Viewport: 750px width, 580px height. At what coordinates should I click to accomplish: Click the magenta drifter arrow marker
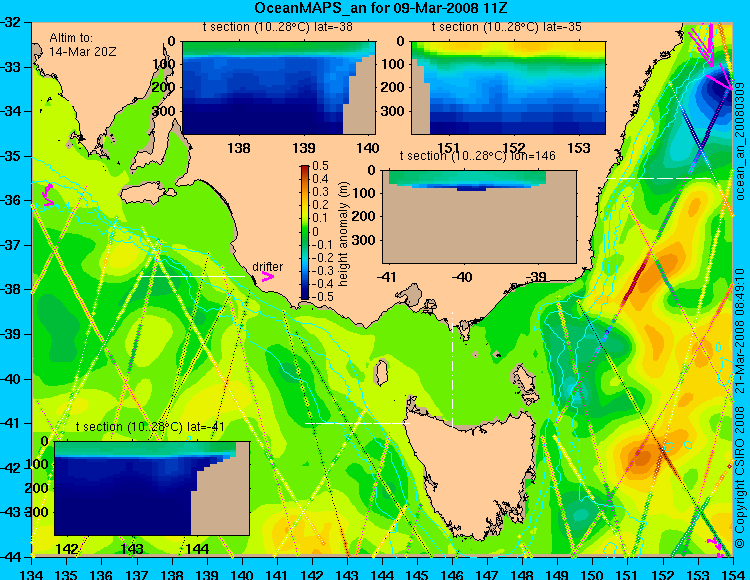coord(267,277)
